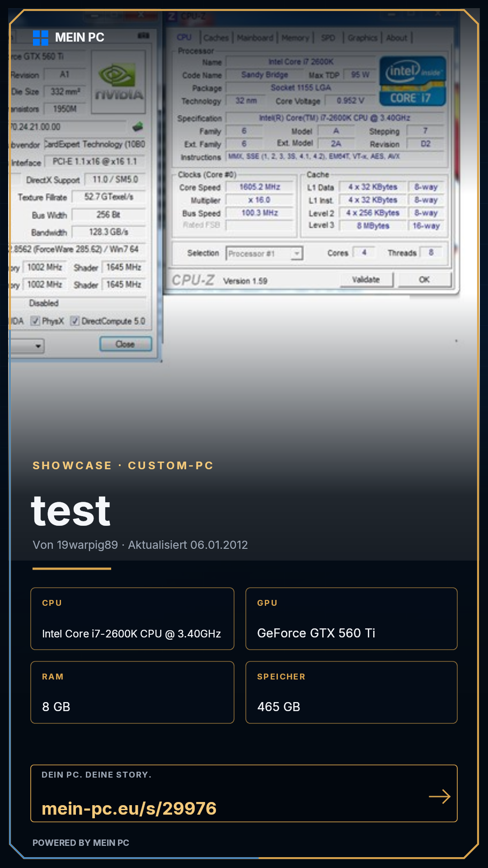Click the MEIN PC brand title
This screenshot has width=488, height=868.
80,38
